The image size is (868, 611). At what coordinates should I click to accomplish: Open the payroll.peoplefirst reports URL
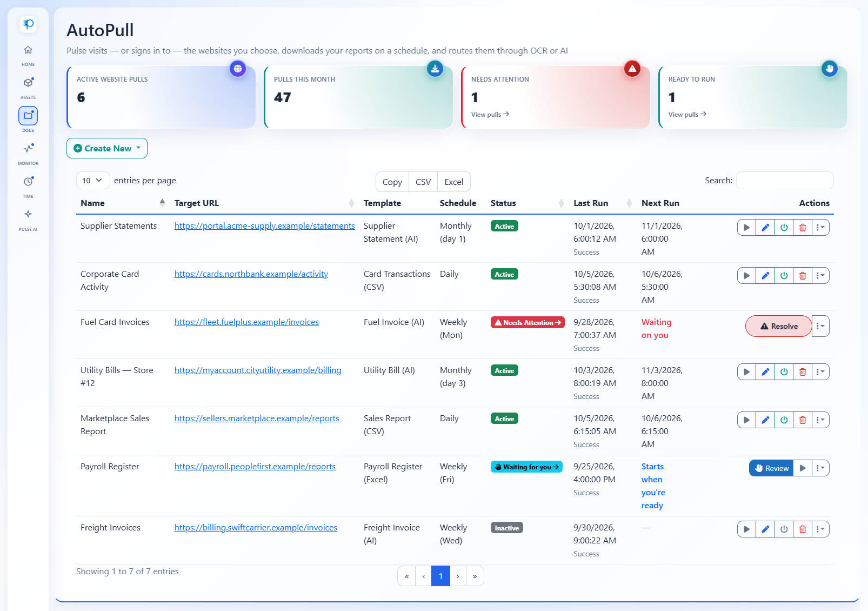(x=255, y=467)
